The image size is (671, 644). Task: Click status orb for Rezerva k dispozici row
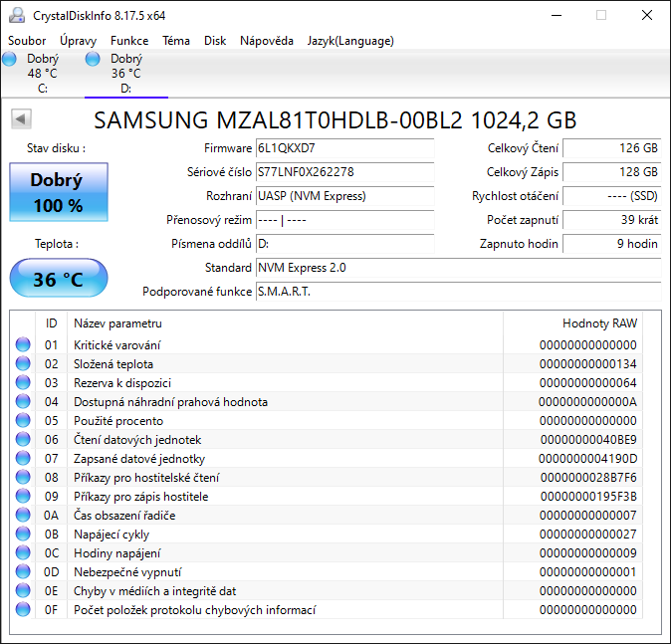pos(23,382)
